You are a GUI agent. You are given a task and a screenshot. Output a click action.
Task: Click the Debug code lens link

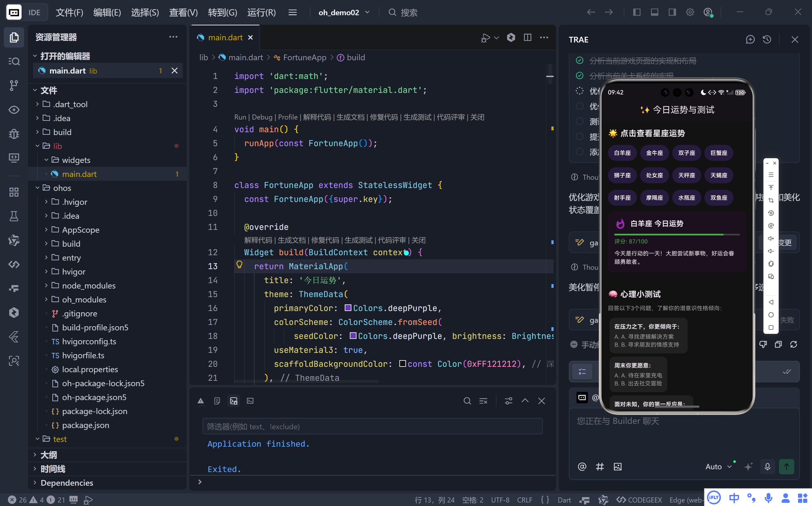[262, 117]
